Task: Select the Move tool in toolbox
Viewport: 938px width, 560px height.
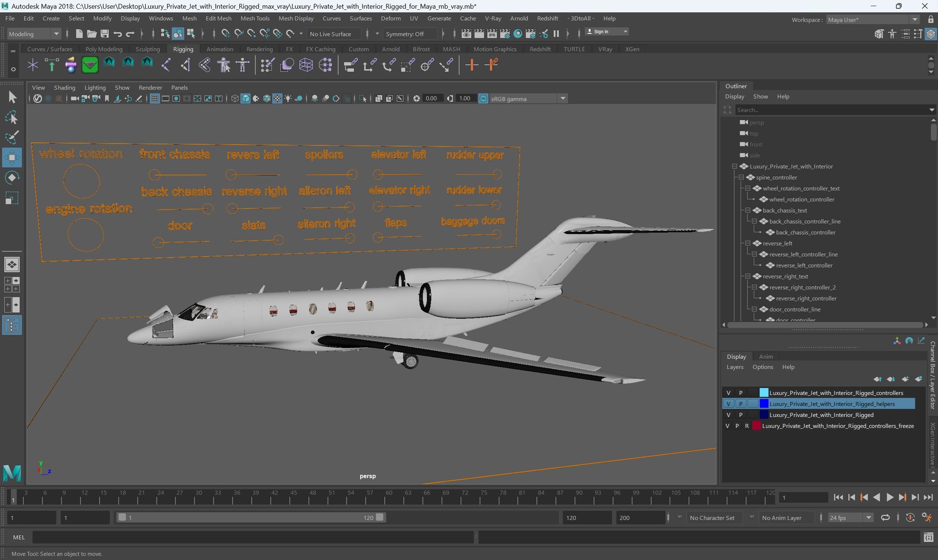Action: (x=11, y=157)
